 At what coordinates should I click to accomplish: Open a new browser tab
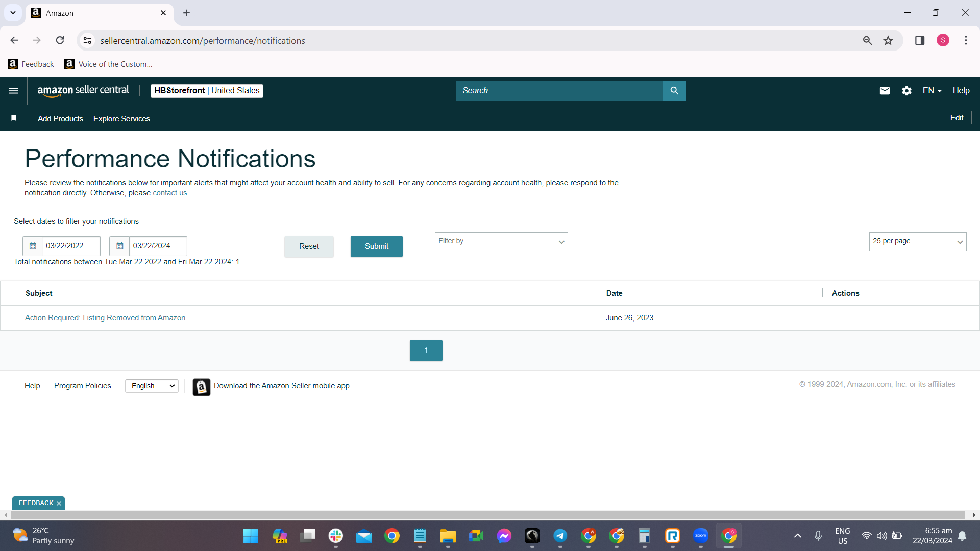click(187, 13)
